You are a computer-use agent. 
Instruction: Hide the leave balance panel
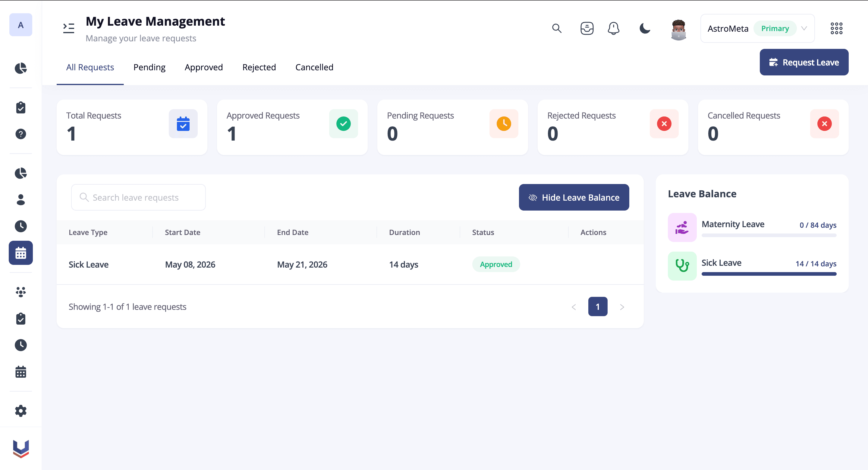click(x=574, y=197)
